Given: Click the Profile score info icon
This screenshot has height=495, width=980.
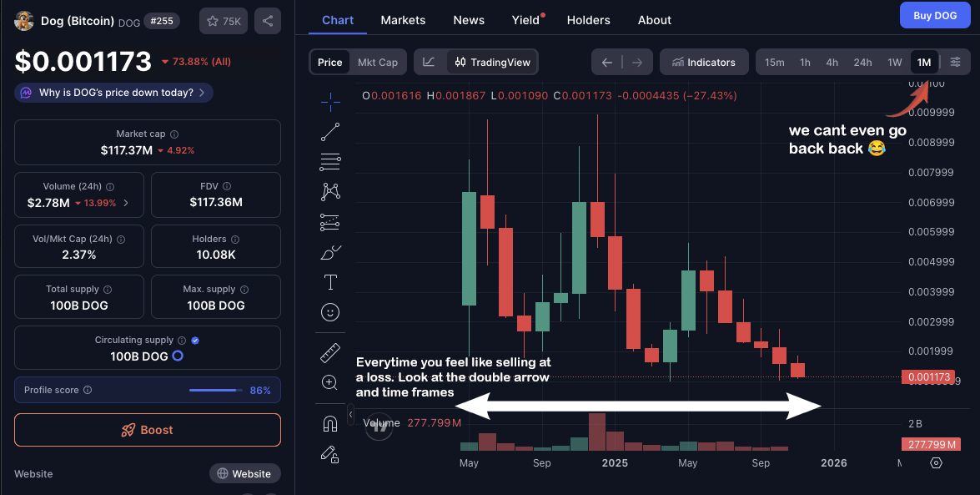Looking at the screenshot, I should 88,390.
